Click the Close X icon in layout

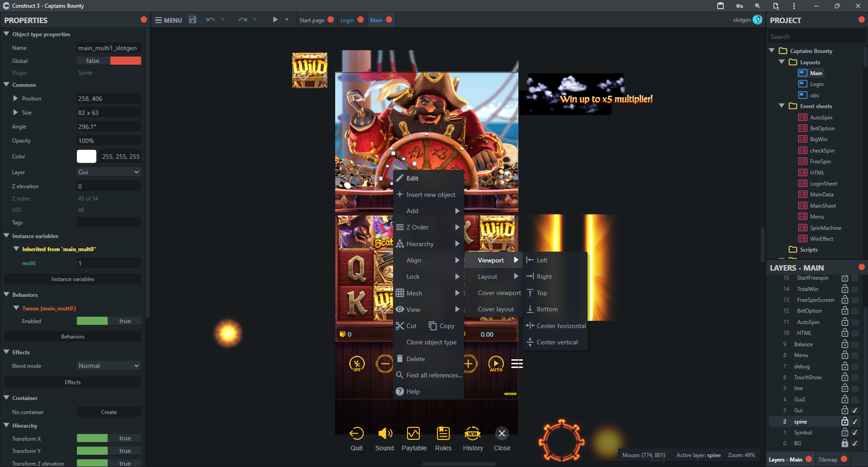click(x=502, y=434)
